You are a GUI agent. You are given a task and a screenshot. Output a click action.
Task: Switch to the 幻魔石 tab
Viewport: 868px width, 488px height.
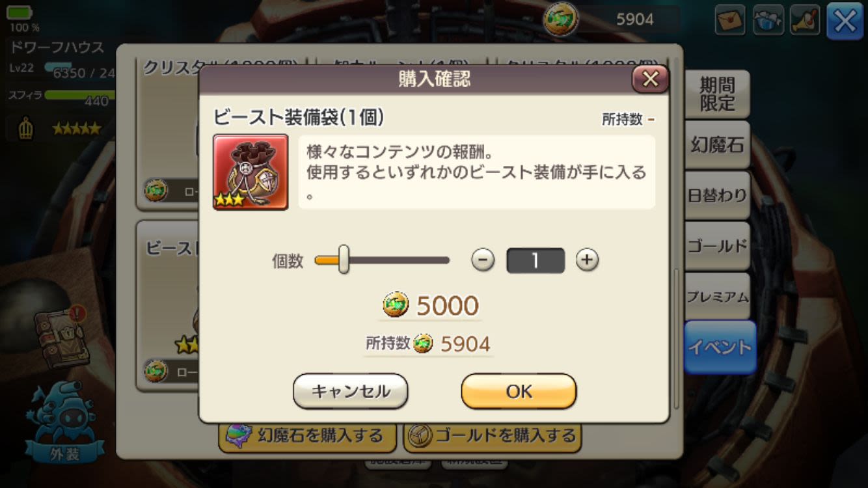click(717, 144)
